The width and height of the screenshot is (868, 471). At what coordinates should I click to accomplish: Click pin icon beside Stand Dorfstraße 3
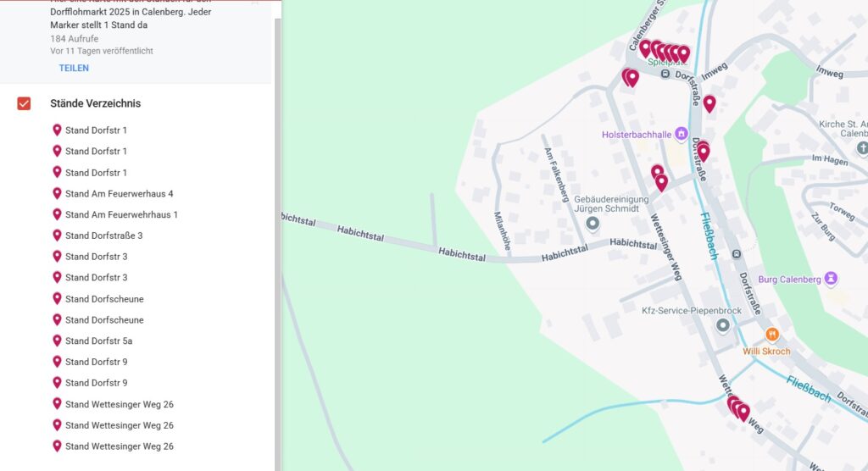(x=58, y=235)
